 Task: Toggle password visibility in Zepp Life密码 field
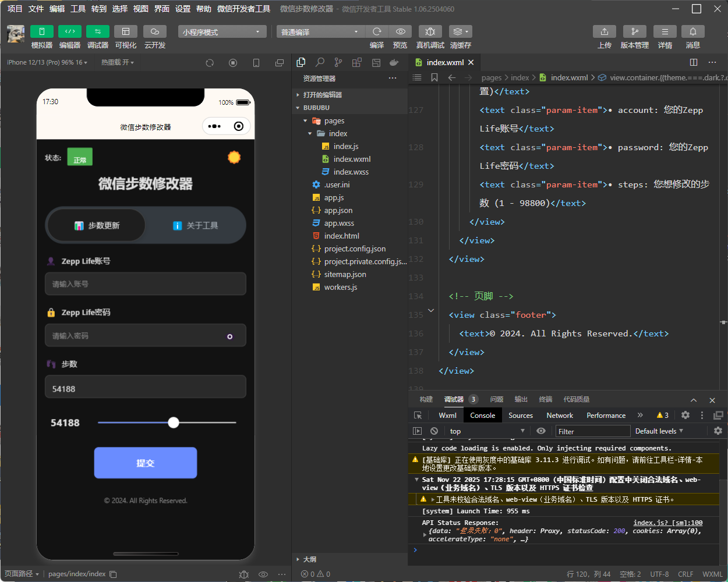click(x=229, y=336)
